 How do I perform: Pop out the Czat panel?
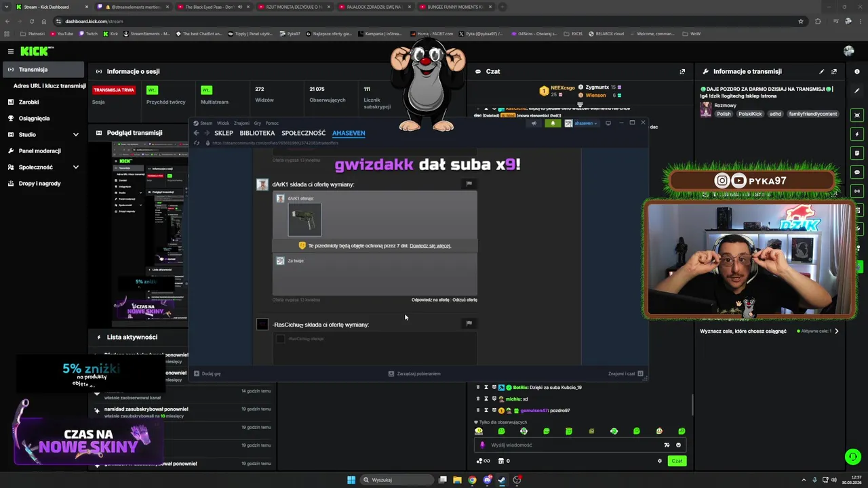click(682, 71)
